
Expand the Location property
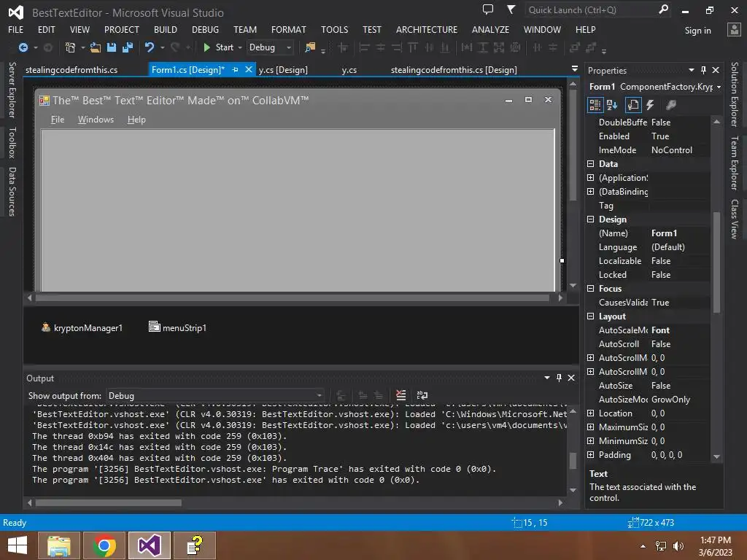pyautogui.click(x=591, y=413)
